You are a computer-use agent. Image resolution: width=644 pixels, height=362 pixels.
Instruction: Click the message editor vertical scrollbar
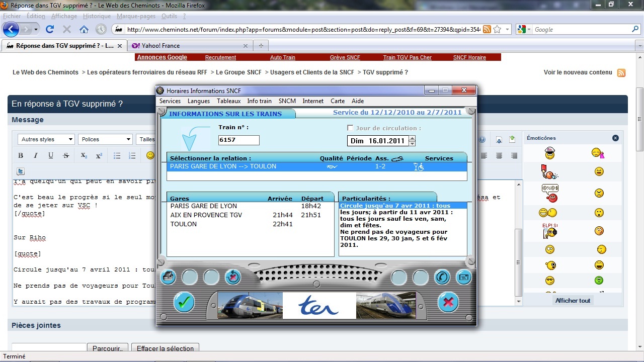click(519, 242)
